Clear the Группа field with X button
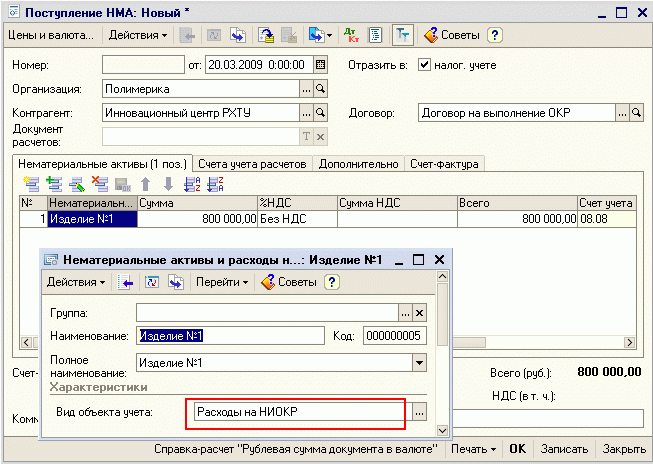This screenshot has width=653, height=464. click(420, 312)
